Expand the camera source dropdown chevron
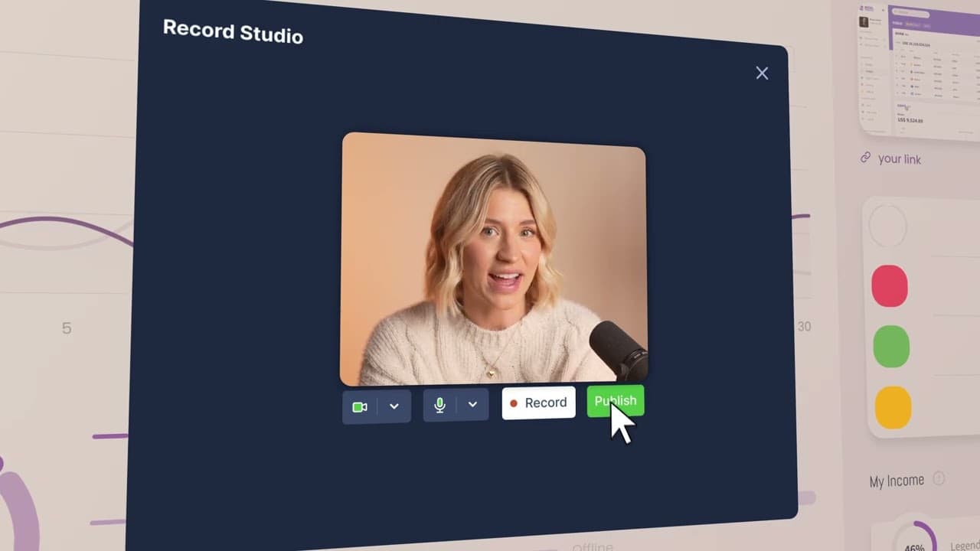Viewport: 980px width, 551px height. pyautogui.click(x=394, y=406)
